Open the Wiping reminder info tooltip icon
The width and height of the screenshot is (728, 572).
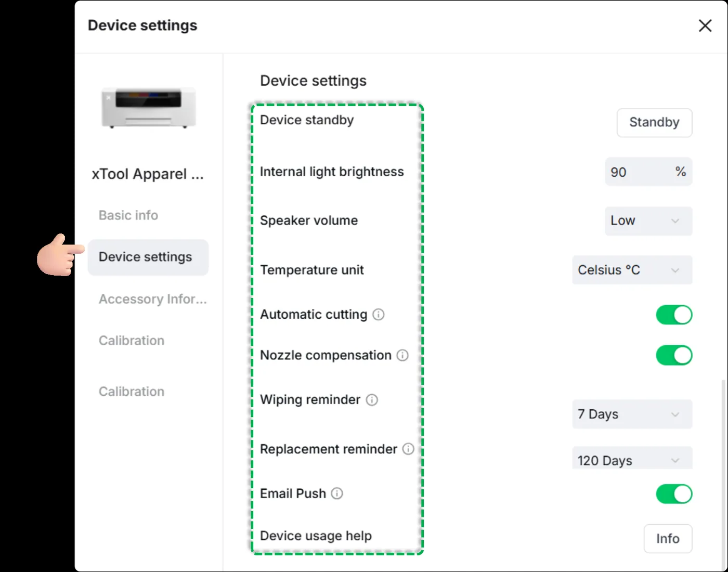pos(372,400)
